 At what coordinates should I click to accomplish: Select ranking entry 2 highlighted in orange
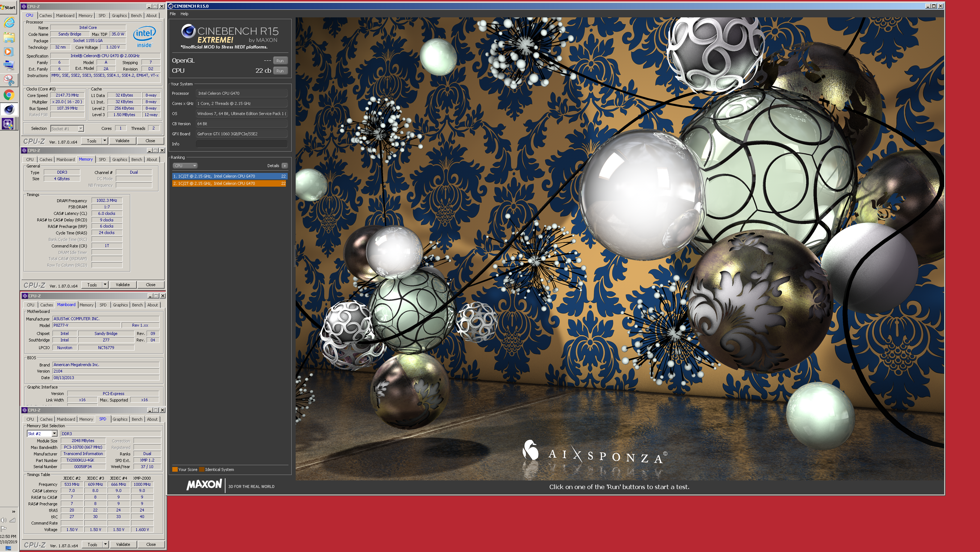coord(229,184)
